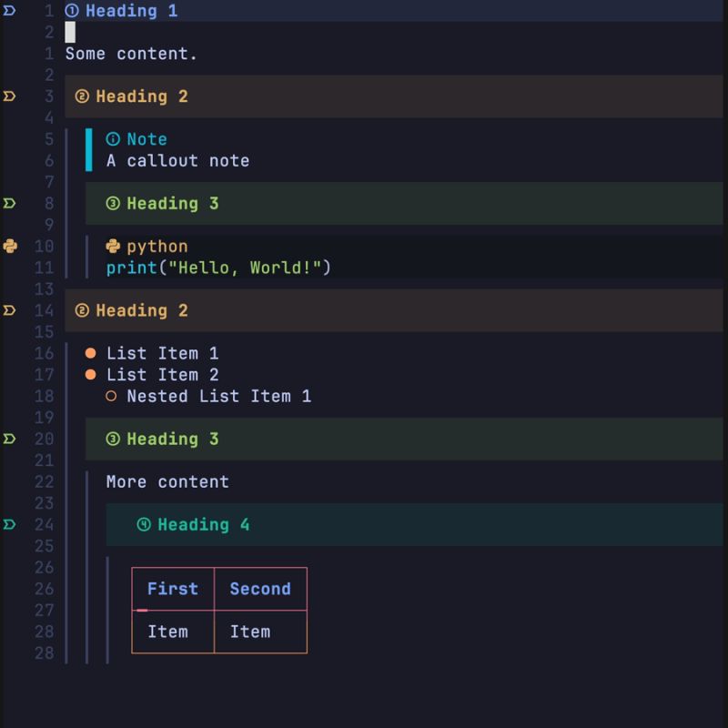
Task: Collapse the fold at line 1
Action: 9,11
